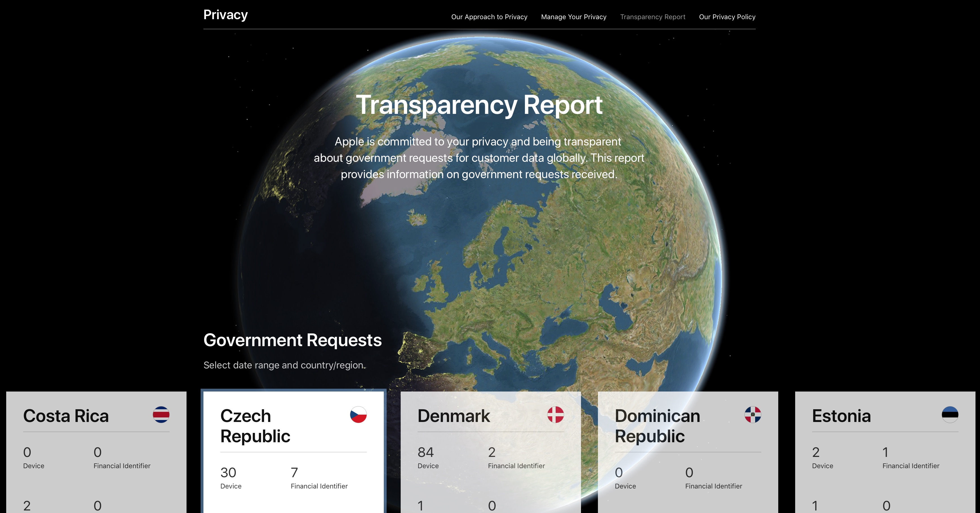980x513 pixels.
Task: Click the Privacy site title
Action: pos(225,15)
